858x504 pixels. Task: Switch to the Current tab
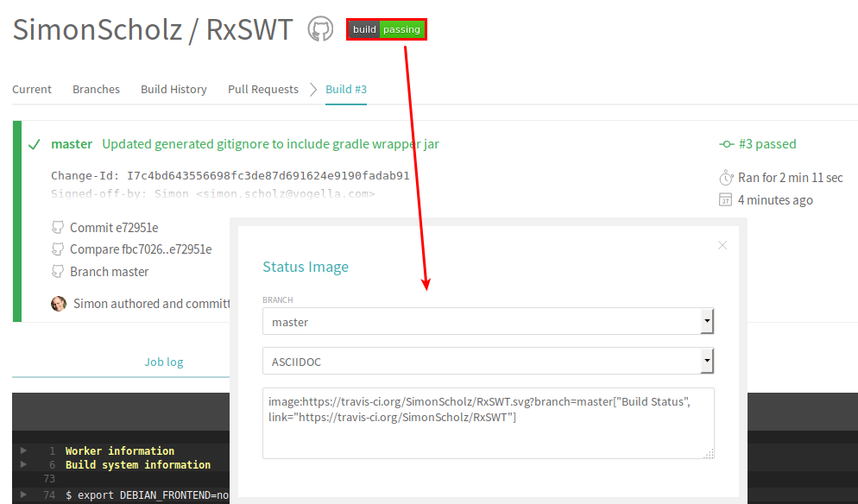point(32,89)
